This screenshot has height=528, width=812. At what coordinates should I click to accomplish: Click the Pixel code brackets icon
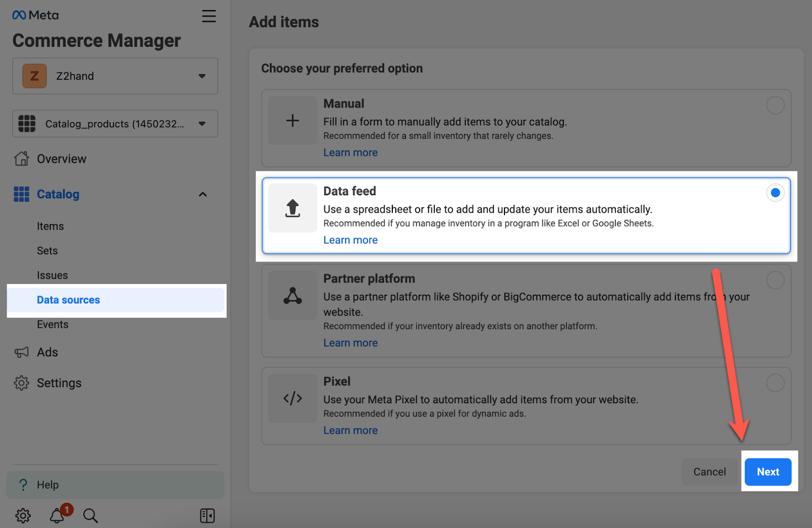click(x=292, y=398)
